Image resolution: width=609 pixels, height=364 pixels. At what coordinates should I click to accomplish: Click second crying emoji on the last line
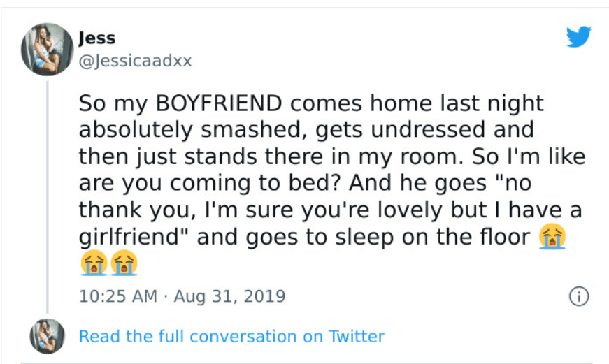point(124,263)
